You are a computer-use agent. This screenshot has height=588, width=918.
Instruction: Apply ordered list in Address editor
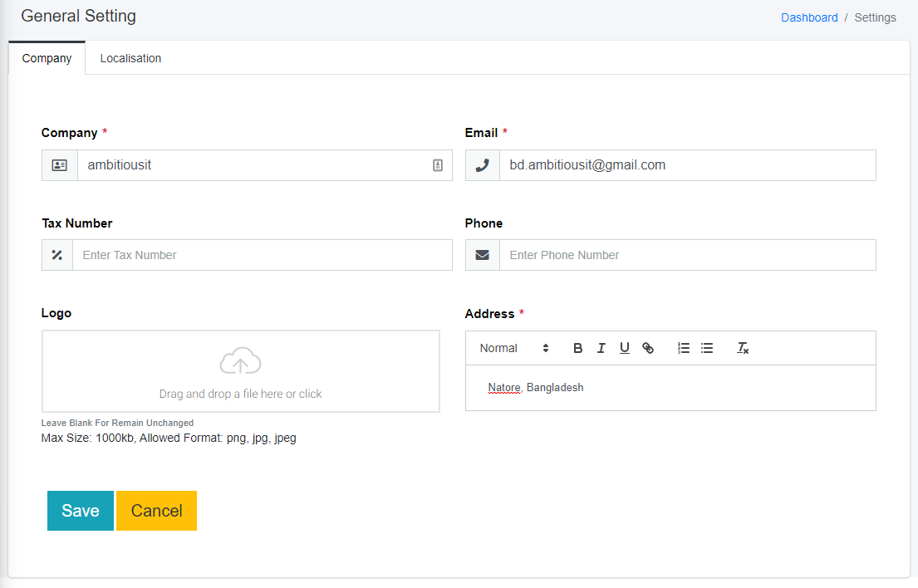click(x=684, y=348)
